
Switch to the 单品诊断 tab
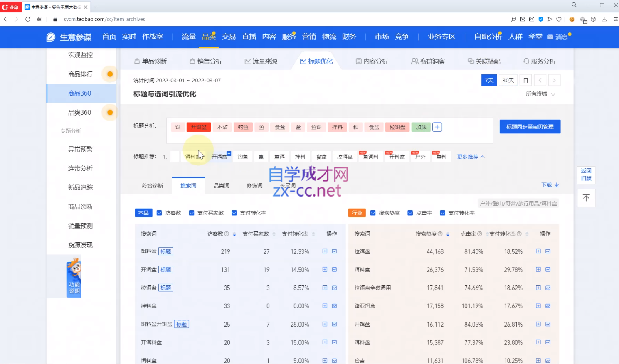coord(150,61)
